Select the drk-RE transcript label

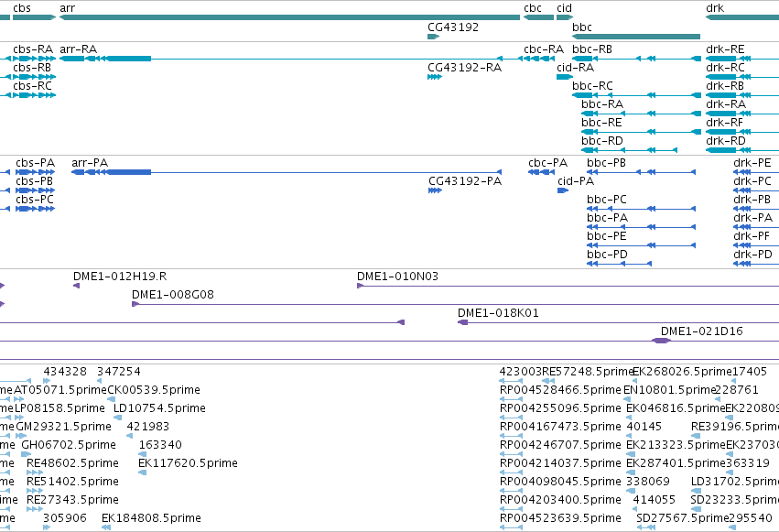[725, 49]
